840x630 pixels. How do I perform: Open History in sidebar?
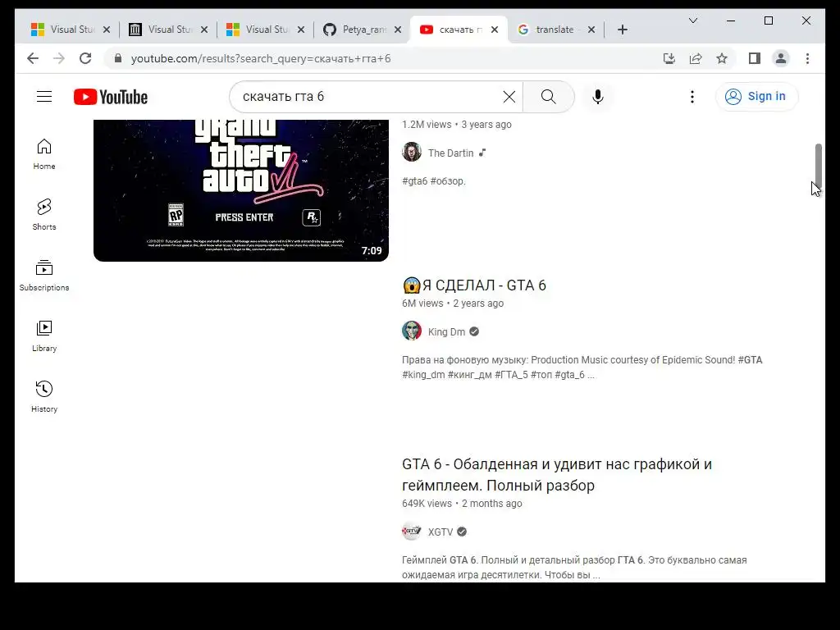tap(44, 396)
